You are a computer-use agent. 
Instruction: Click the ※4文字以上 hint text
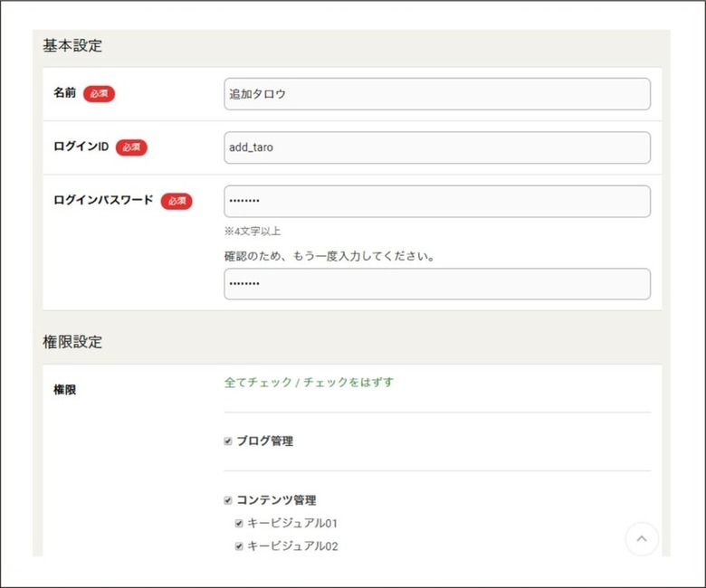[253, 232]
